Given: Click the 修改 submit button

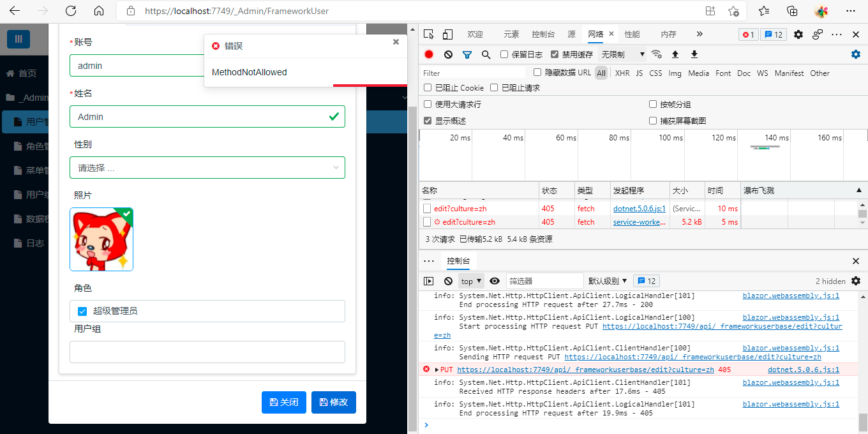Looking at the screenshot, I should click(x=333, y=402).
